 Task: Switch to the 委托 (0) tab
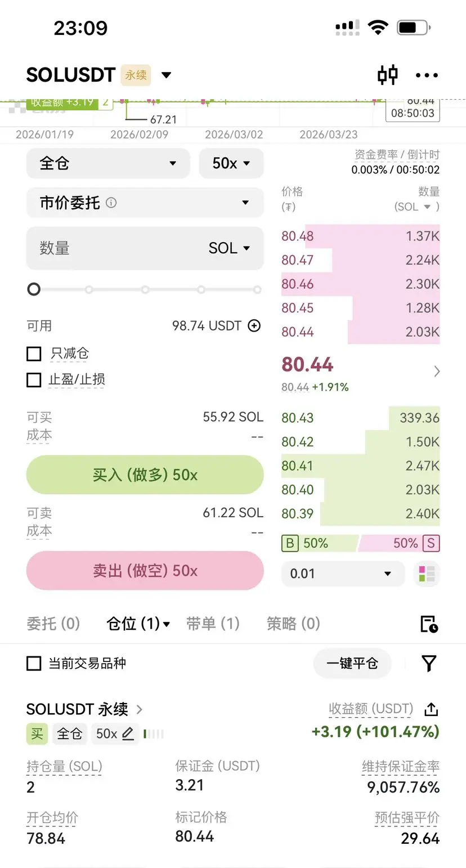click(x=53, y=624)
